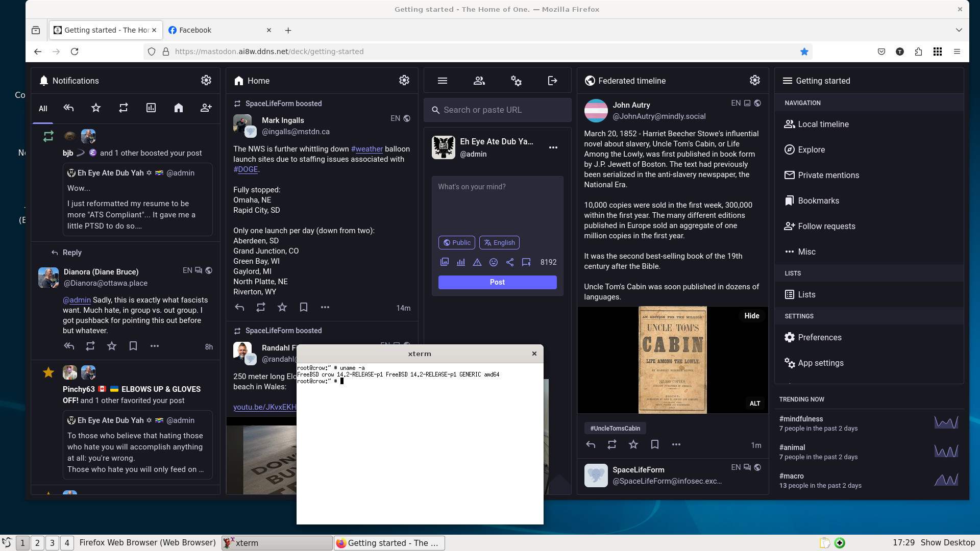This screenshot has height=551, width=980.
Task: Open app settings gears in compose column
Action: point(516,81)
